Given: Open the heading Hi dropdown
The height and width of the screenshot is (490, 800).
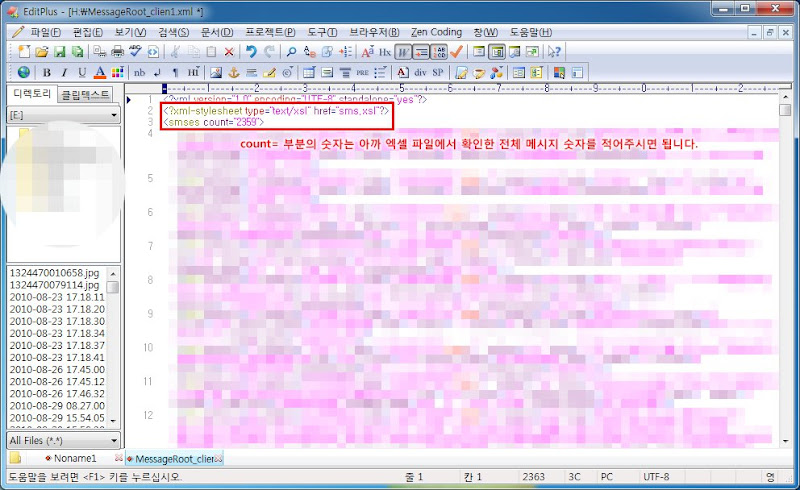Looking at the screenshot, I should [193, 72].
